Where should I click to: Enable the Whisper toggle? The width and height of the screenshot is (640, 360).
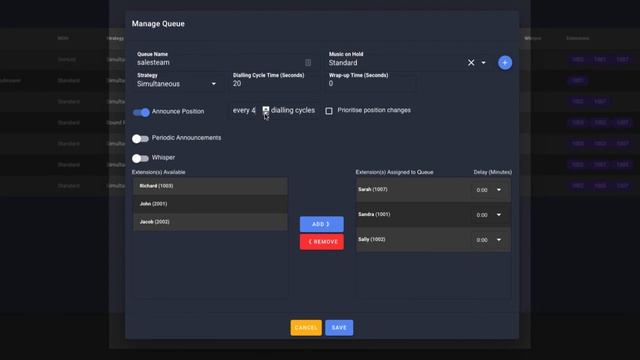[140, 158]
